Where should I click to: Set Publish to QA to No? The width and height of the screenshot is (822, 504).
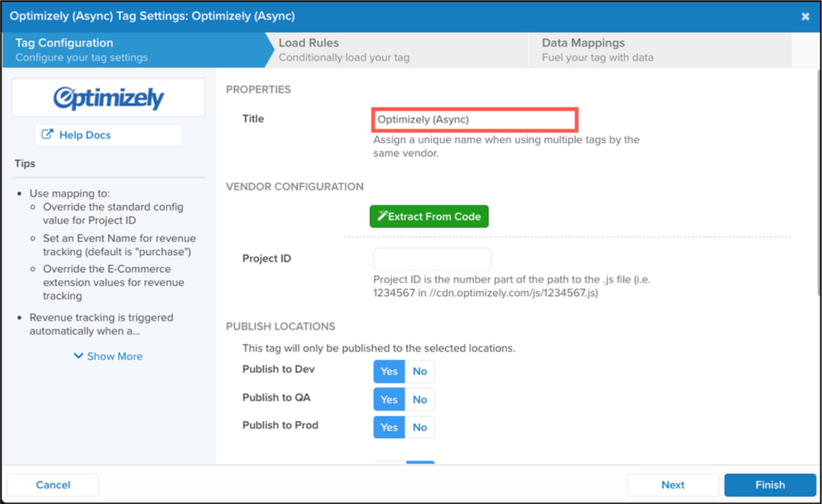pos(420,400)
